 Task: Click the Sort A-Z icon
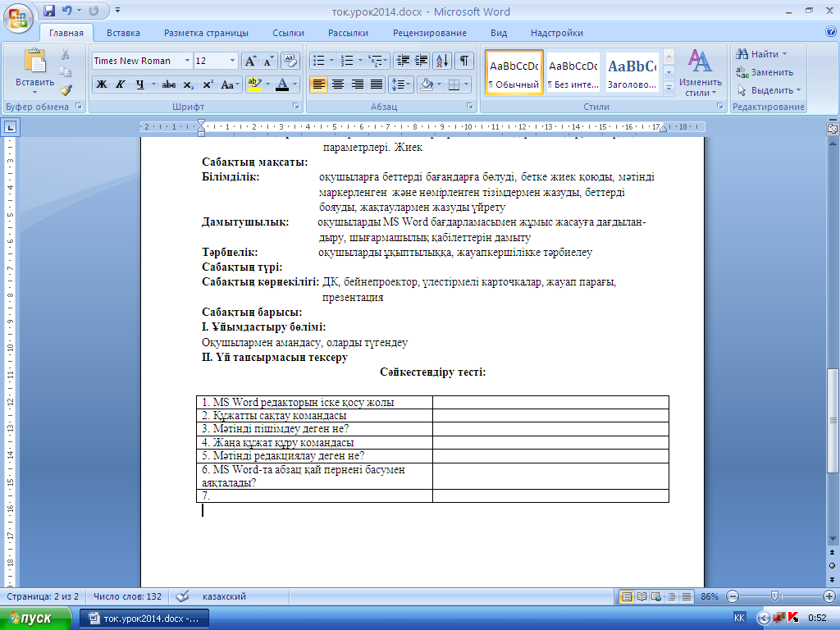442,61
